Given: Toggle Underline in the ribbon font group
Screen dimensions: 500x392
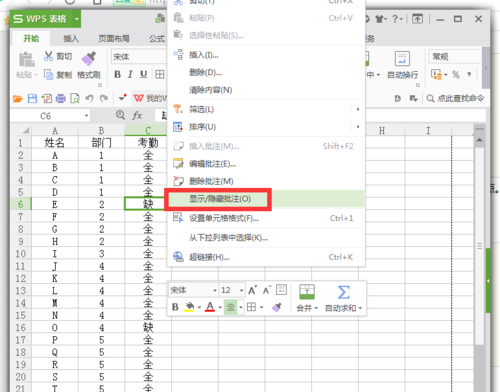Looking at the screenshot, I should pos(143,74).
